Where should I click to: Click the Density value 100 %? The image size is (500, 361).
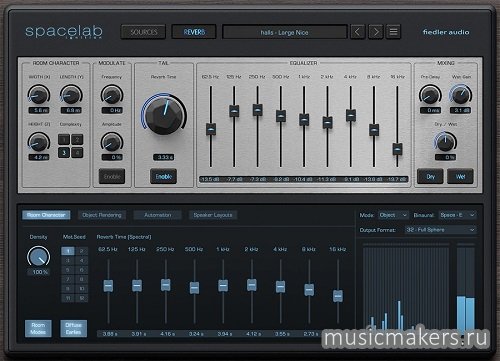click(40, 272)
